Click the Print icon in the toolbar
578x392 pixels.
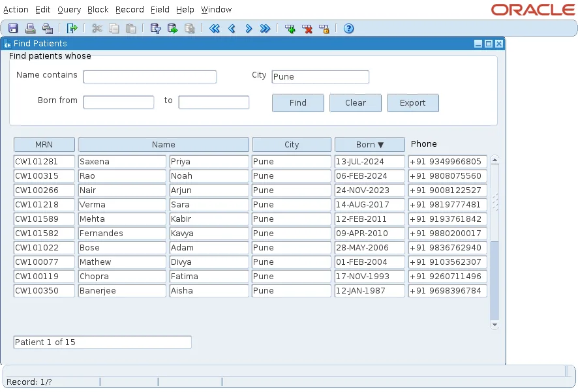click(x=30, y=28)
